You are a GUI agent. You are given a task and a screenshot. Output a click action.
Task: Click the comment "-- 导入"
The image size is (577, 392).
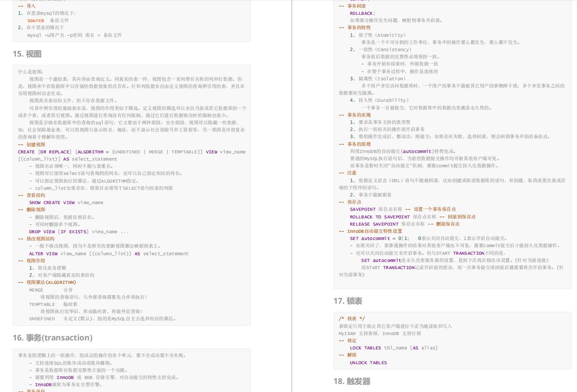pos(26,6)
